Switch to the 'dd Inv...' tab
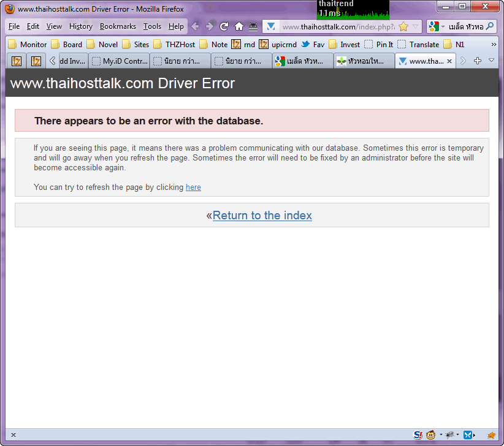Screen dimensions: 504x446 pyautogui.click(x=74, y=61)
